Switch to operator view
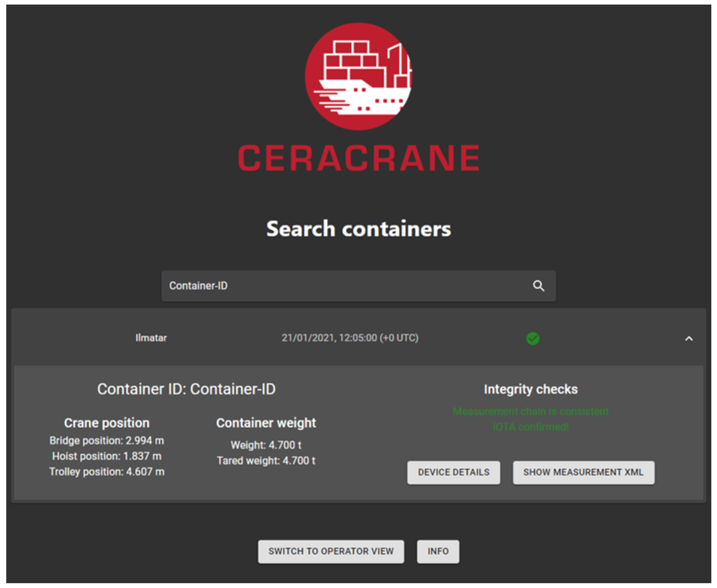This screenshot has height=588, width=717. pos(331,551)
